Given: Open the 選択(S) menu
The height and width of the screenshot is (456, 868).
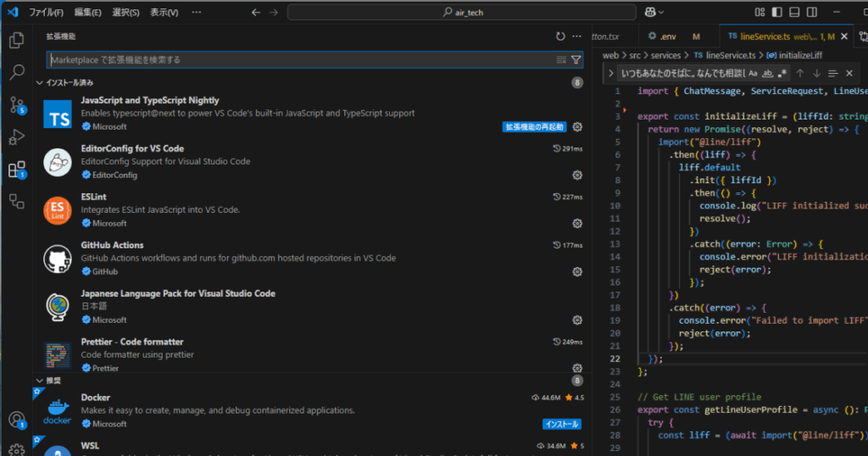Looking at the screenshot, I should 125,12.
